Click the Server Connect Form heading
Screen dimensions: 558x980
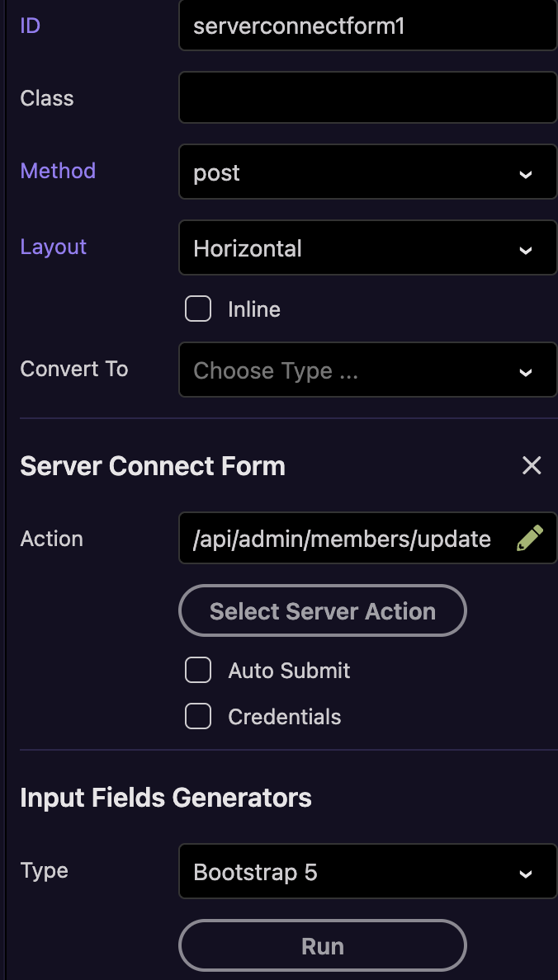click(153, 466)
